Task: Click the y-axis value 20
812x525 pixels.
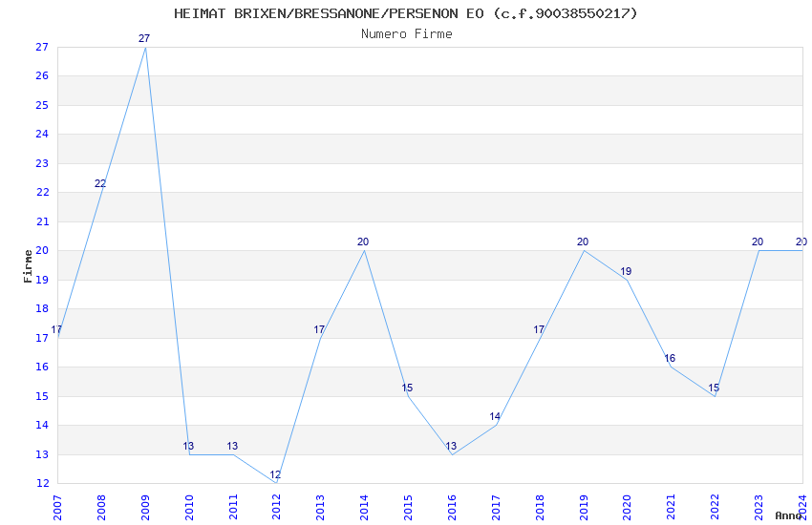Action: (42, 251)
